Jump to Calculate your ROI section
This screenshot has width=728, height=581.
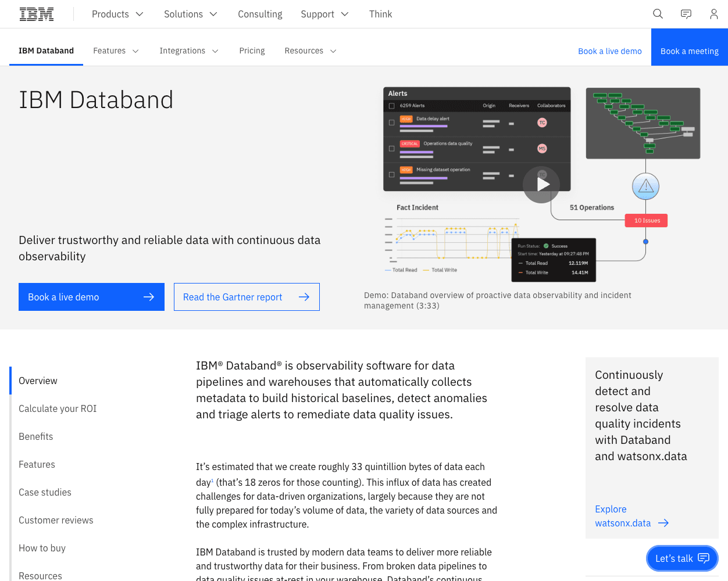pos(58,408)
